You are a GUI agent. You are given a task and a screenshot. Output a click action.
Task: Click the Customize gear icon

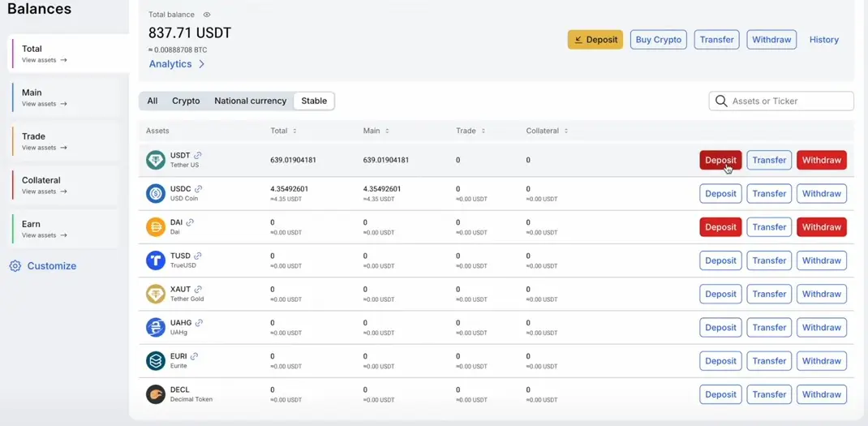(15, 266)
